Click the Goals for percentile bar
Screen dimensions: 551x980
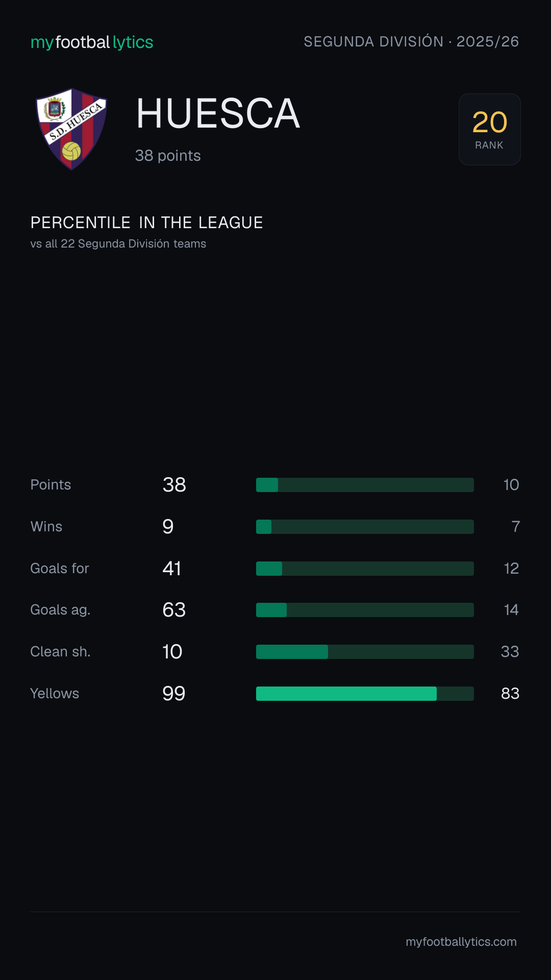(365, 569)
